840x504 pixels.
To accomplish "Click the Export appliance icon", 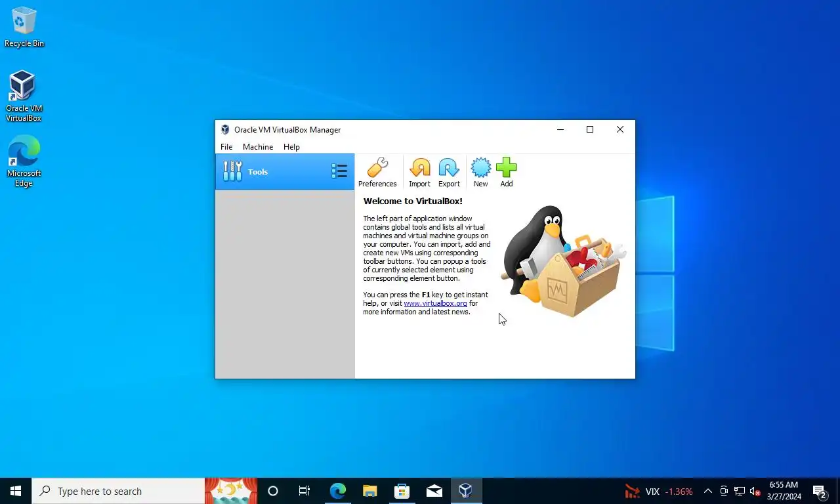I will (449, 173).
